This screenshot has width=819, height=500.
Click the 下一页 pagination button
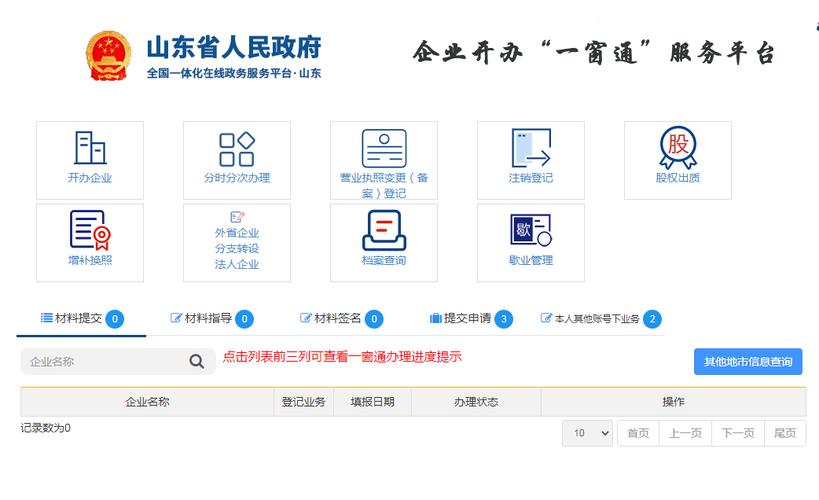pos(738,433)
